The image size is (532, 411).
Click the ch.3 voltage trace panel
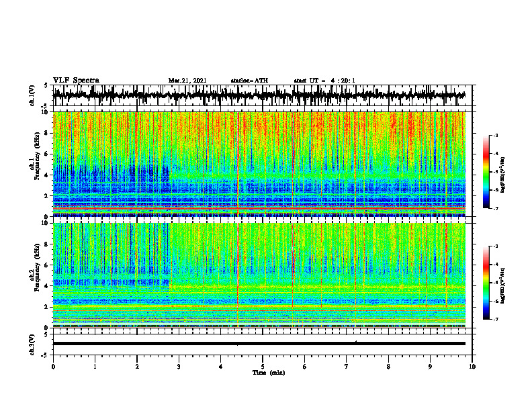pos(263,345)
